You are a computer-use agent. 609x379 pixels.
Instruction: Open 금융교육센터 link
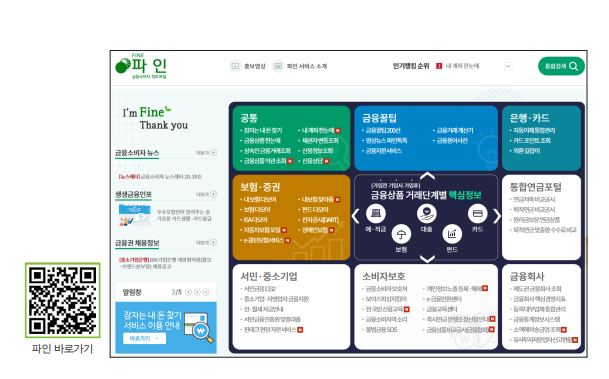(x=442, y=309)
